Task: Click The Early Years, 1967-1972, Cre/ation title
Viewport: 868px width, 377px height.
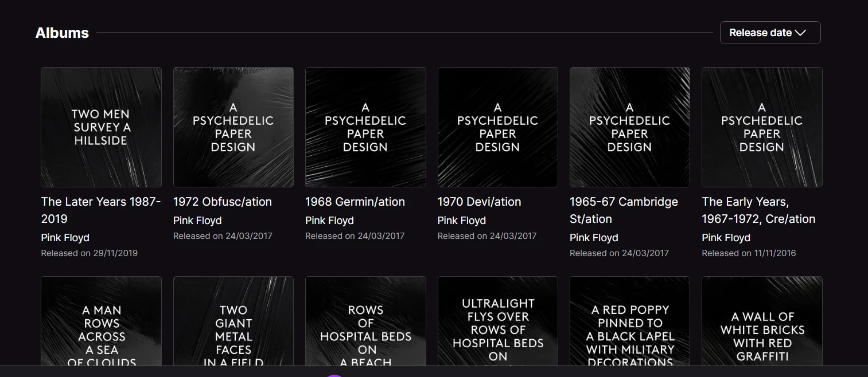Action: (758, 210)
